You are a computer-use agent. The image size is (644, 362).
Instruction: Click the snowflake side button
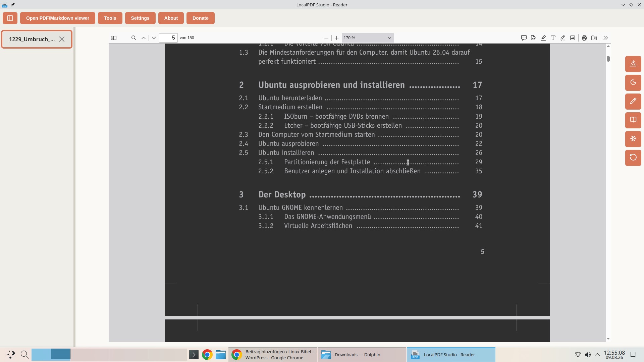[633, 139]
